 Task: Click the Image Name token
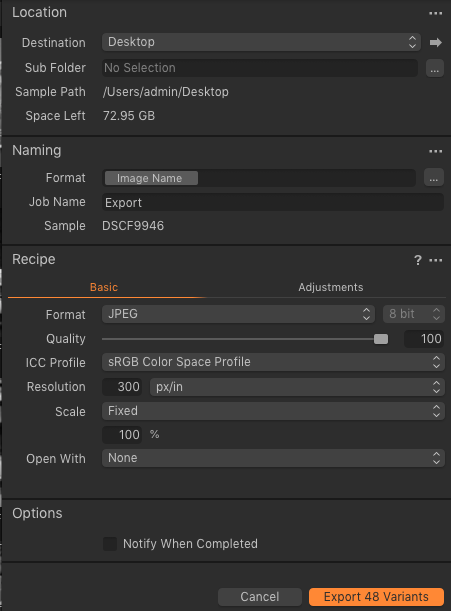coord(151,178)
